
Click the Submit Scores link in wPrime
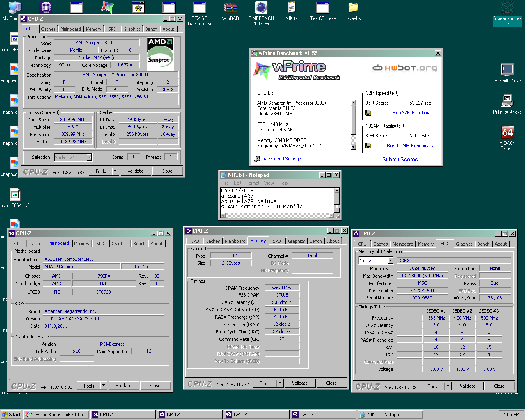coord(400,159)
